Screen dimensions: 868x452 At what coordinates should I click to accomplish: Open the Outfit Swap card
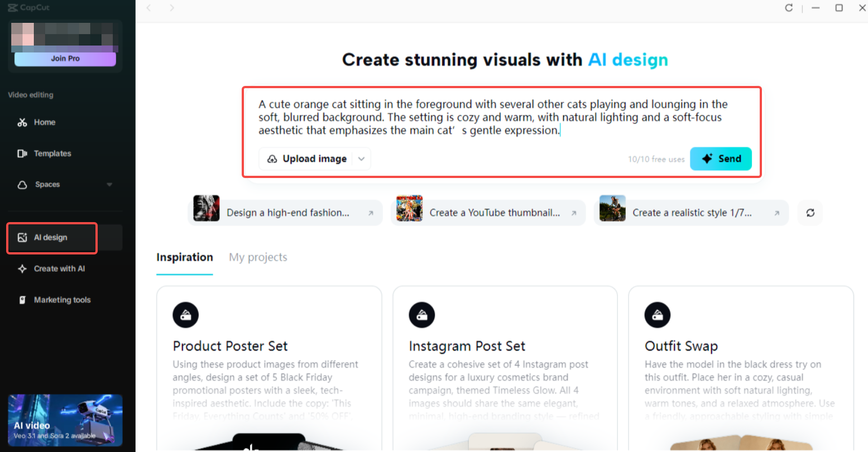[x=741, y=368]
